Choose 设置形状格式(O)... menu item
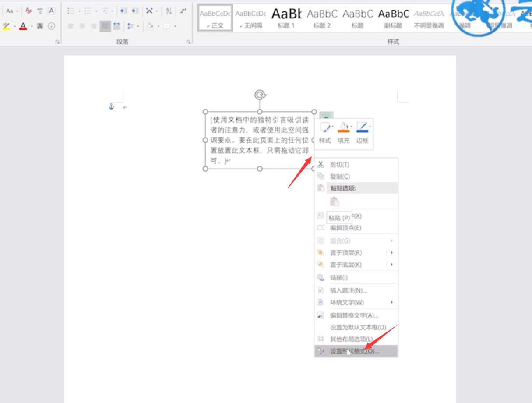 coord(356,351)
